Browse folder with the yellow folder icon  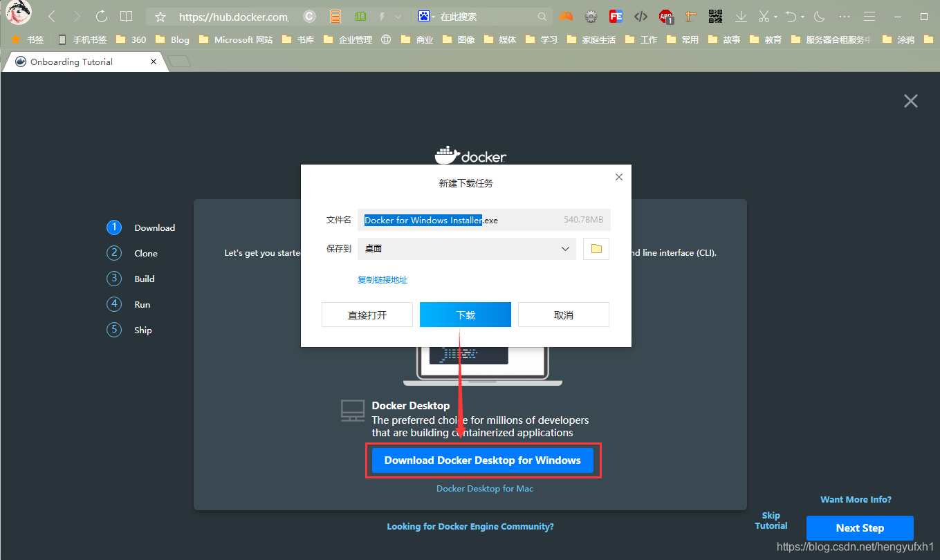(596, 249)
